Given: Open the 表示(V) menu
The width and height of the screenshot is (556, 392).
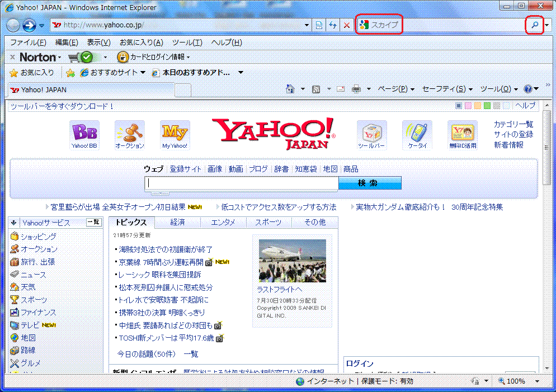Looking at the screenshot, I should 99,42.
